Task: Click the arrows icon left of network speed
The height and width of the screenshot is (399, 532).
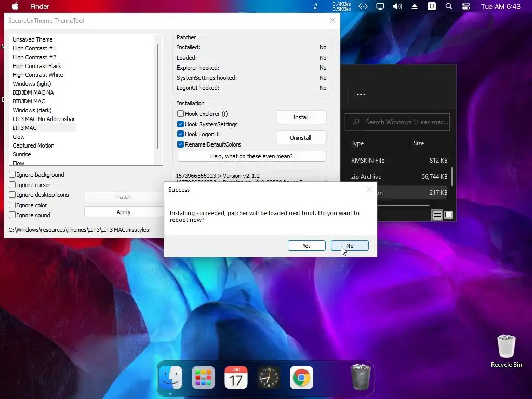Action: pos(315,6)
